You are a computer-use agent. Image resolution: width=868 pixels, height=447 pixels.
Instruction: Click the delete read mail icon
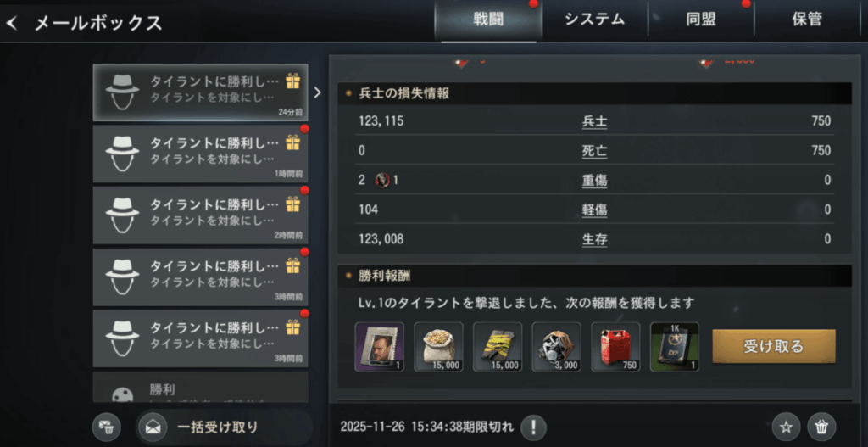106,427
